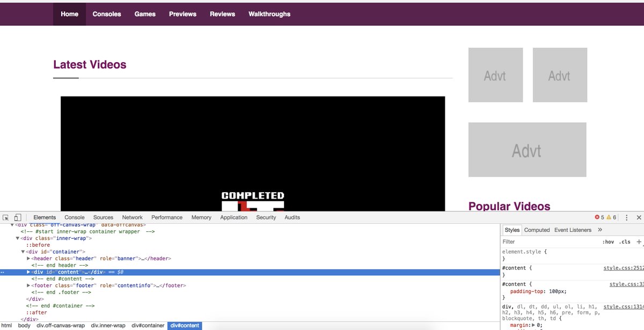Image resolution: width=644 pixels, height=330 pixels.
Task: Collapse the off-canvas-wrap div node
Action: tap(12, 225)
